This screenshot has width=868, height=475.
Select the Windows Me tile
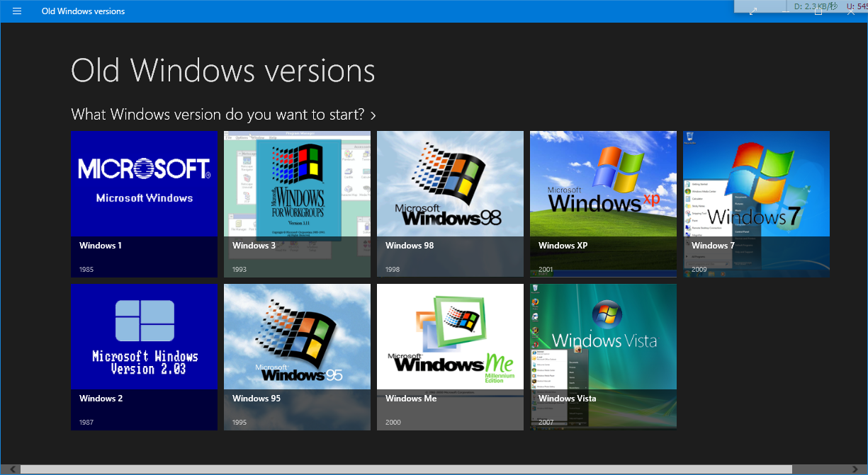[x=451, y=357]
